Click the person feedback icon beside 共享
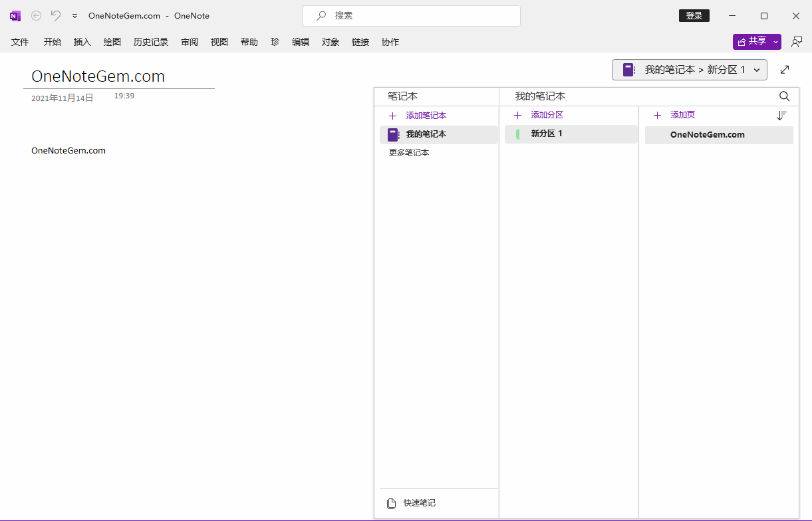 pyautogui.click(x=797, y=42)
